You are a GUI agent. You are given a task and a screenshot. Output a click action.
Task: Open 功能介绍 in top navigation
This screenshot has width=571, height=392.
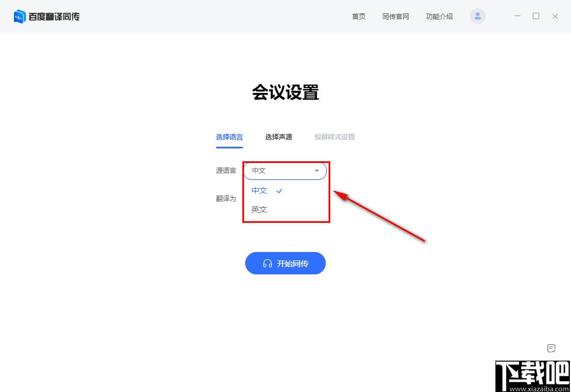point(439,16)
